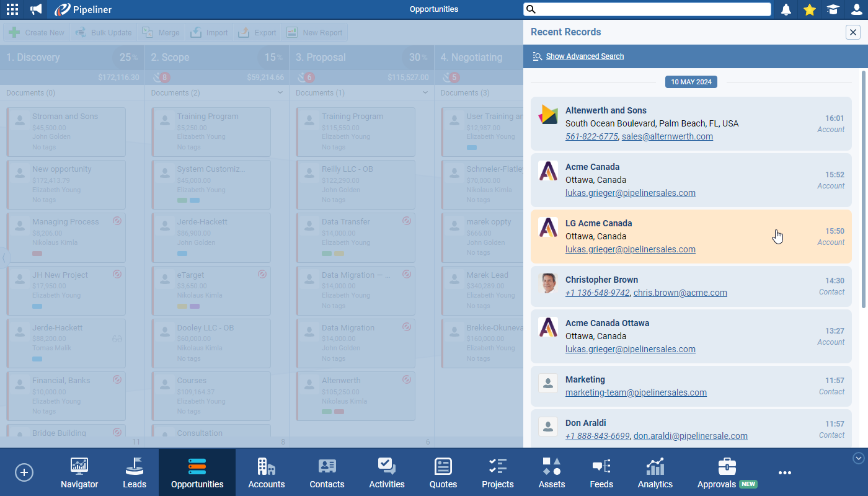The height and width of the screenshot is (496, 868).
Task: Click the sales@alternwerth.com email link
Action: point(667,136)
